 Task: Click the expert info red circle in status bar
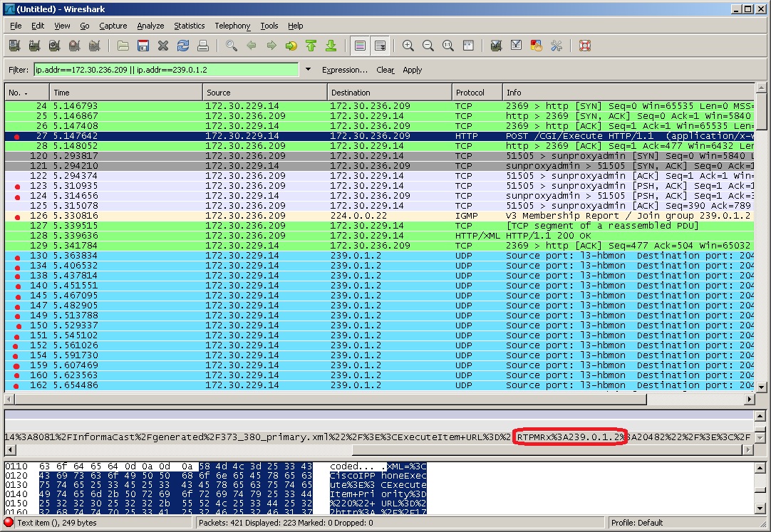click(9, 523)
